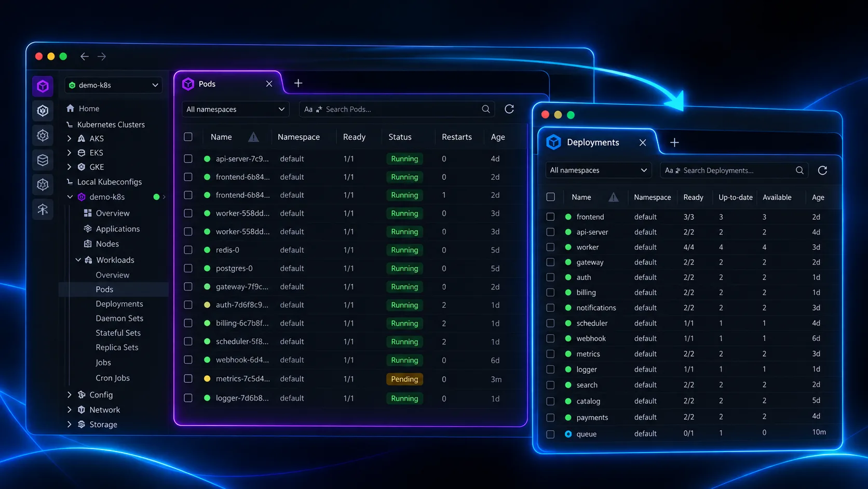The width and height of the screenshot is (868, 489).
Task: Expand the EKS tree node
Action: (x=69, y=153)
